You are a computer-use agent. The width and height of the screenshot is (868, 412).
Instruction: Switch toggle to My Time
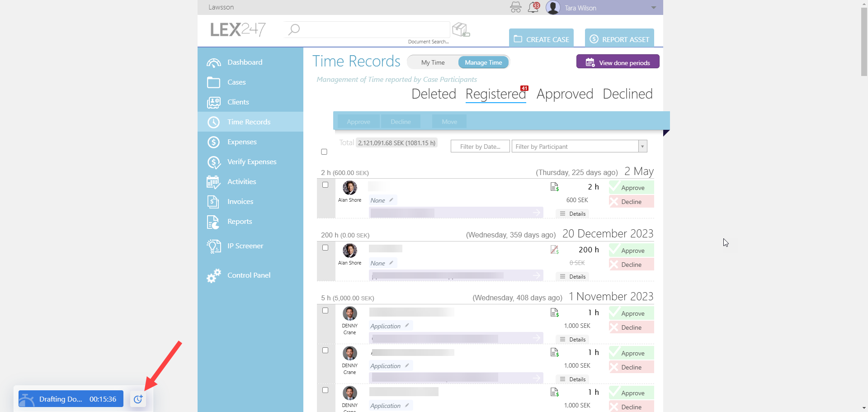click(x=433, y=62)
